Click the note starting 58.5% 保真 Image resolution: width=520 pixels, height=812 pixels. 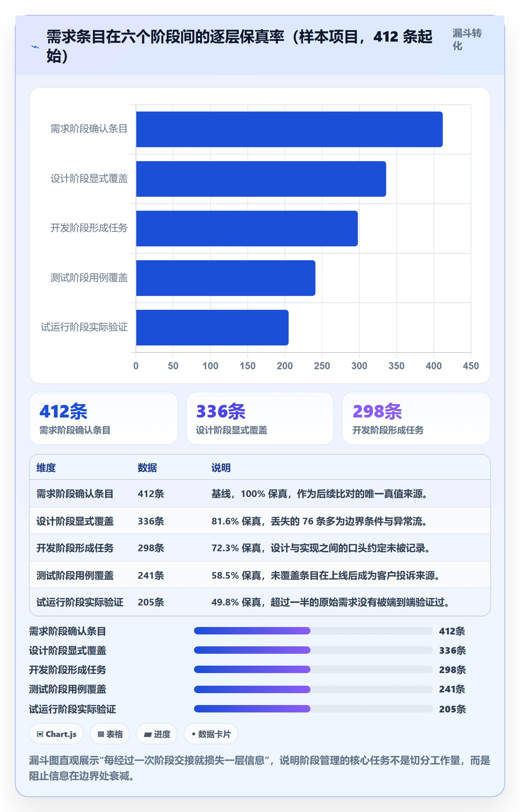coord(326,575)
